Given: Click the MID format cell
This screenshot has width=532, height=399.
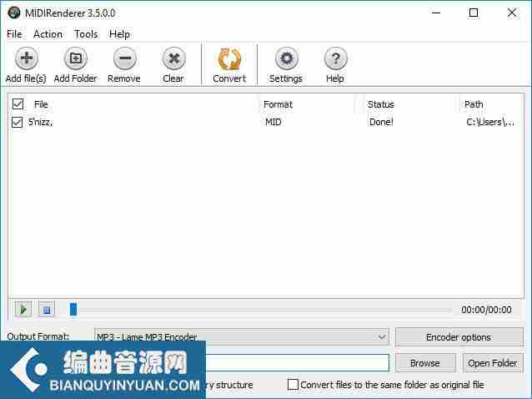Looking at the screenshot, I should 274,122.
